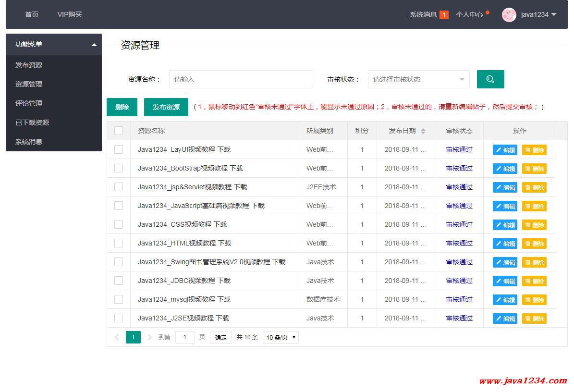Image resolution: width=574 pixels, height=392 pixels.
Task: Delete the Java1234_CSS视频教程 row
Action: pyautogui.click(x=534, y=225)
